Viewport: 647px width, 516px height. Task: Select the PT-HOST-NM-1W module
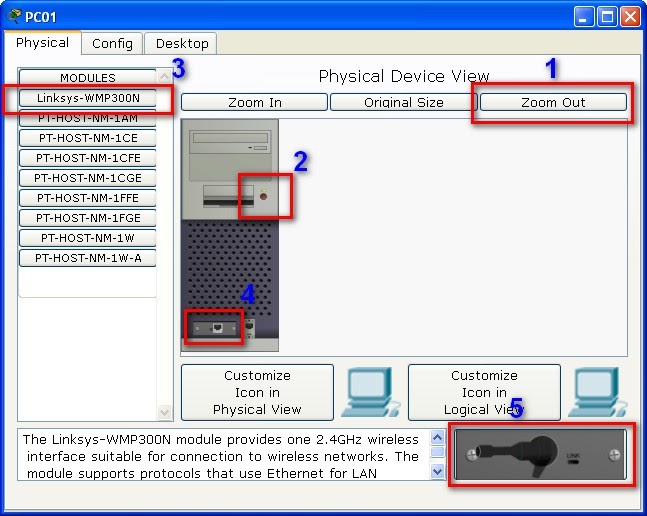click(88, 238)
